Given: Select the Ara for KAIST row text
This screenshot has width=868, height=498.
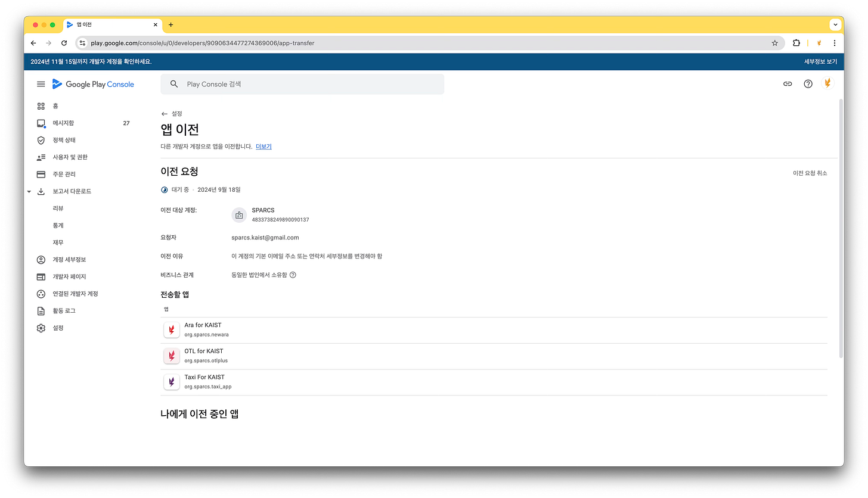Looking at the screenshot, I should [x=203, y=325].
